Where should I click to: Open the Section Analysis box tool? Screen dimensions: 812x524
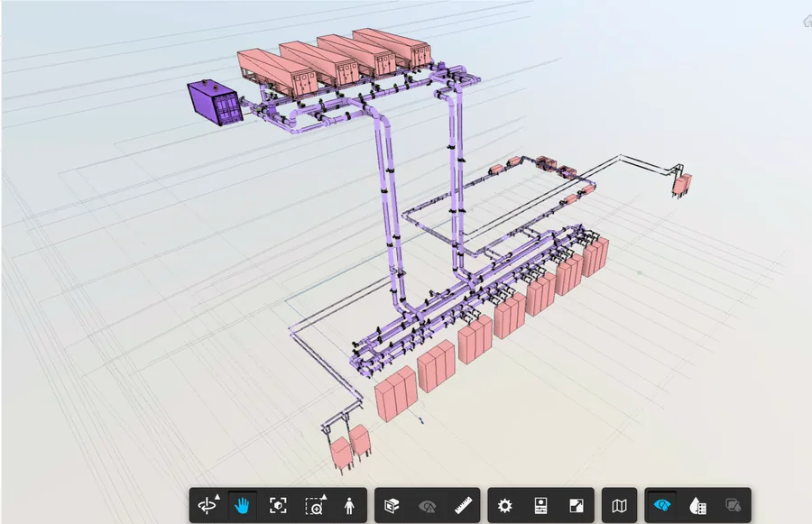pyautogui.click(x=392, y=505)
